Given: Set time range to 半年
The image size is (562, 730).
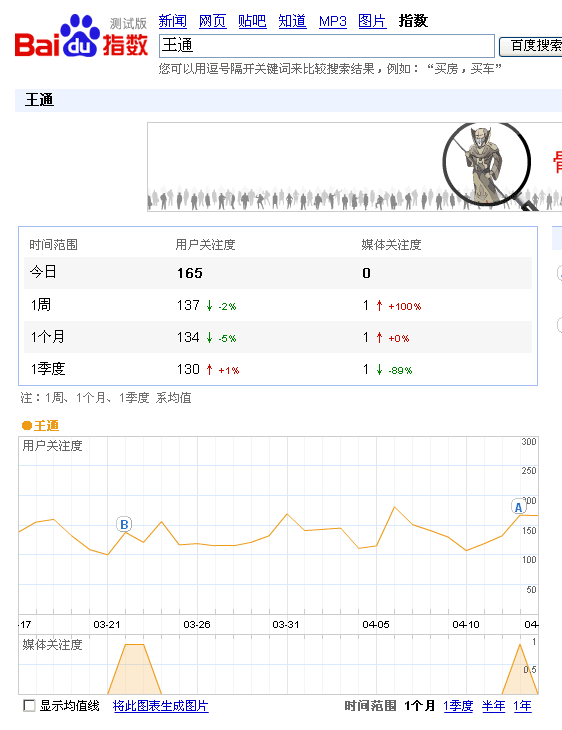Looking at the screenshot, I should 493,706.
